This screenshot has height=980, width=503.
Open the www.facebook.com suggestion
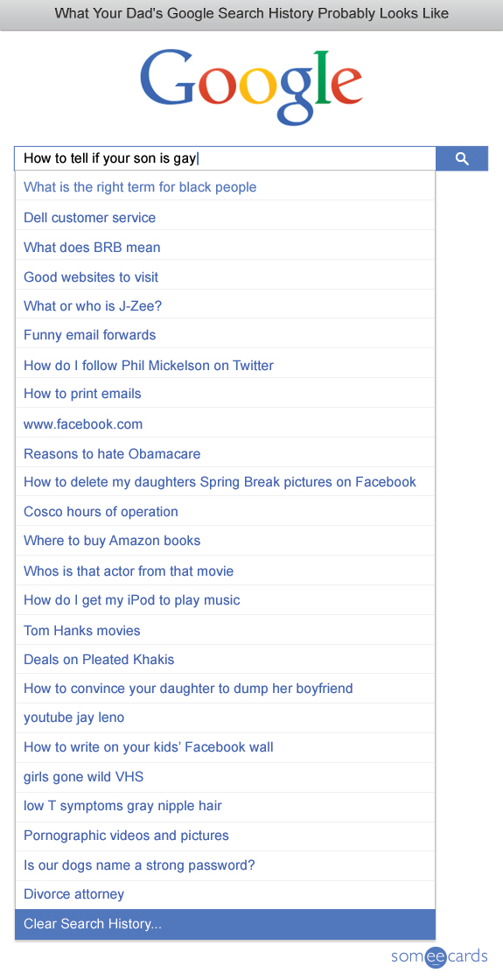pos(225,423)
